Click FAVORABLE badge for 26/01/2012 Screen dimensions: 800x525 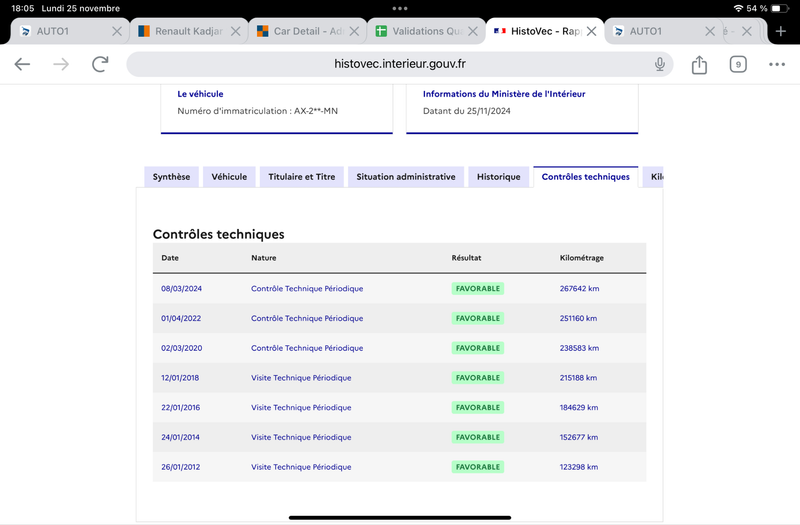(478, 467)
